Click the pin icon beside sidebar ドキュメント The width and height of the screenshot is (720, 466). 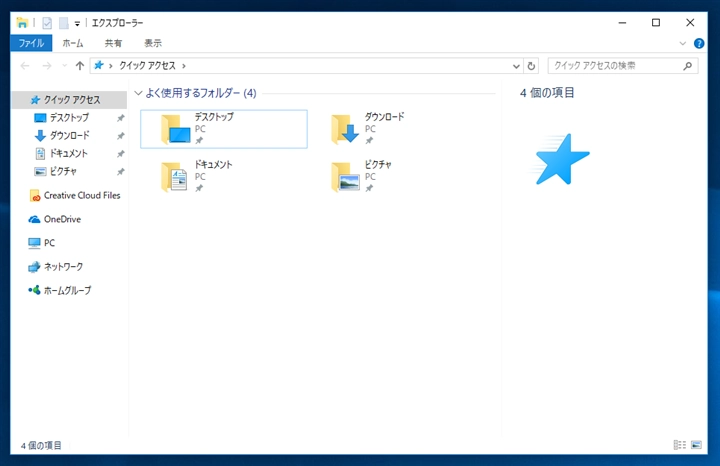120,154
